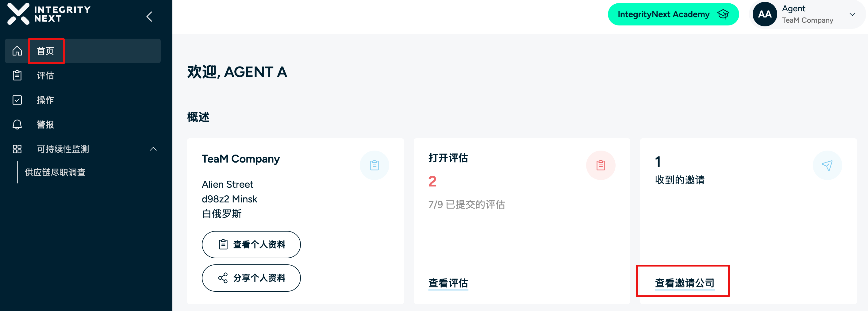
Task: Go to the 警报 menu item
Action: point(45,125)
